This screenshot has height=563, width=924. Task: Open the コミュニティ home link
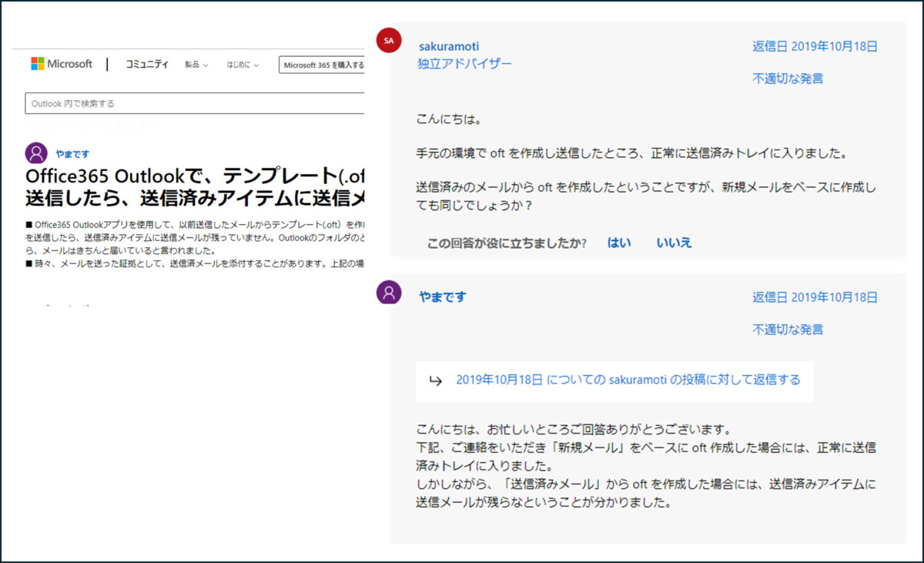pos(147,65)
